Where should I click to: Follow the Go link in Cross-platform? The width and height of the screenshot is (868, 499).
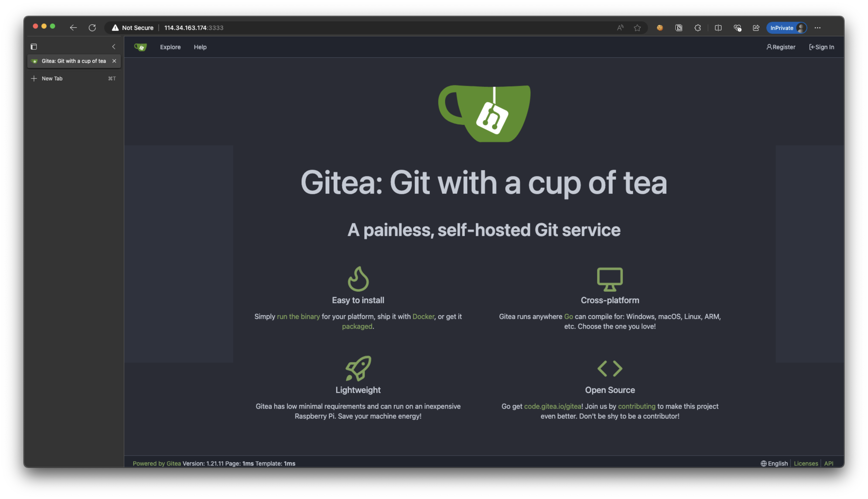tap(568, 317)
